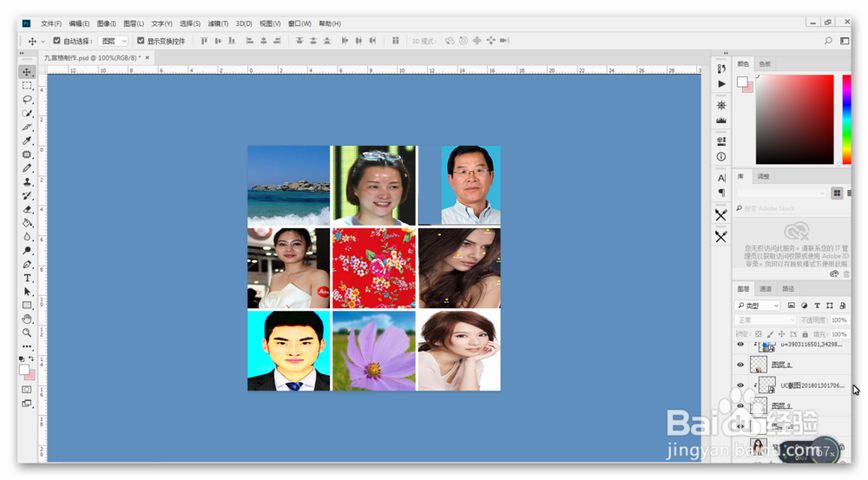
Task: Click the distribute top edges icon
Action: click(x=299, y=41)
